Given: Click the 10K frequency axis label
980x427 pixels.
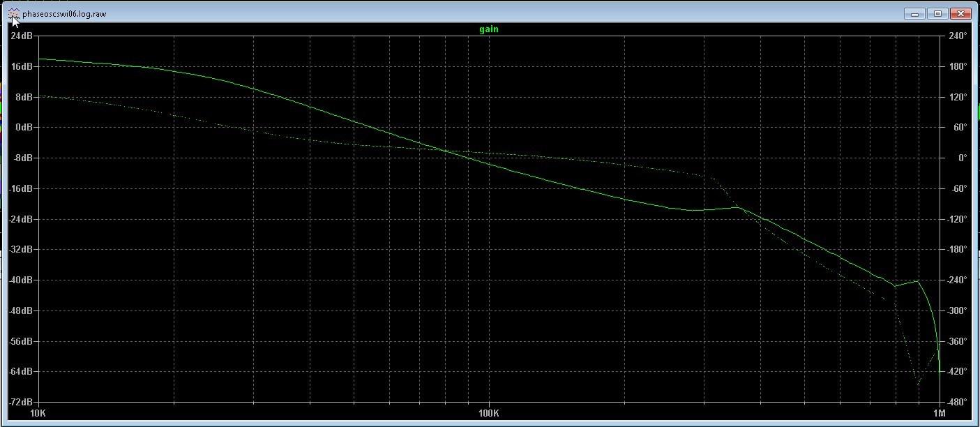Looking at the screenshot, I should click(x=38, y=413).
